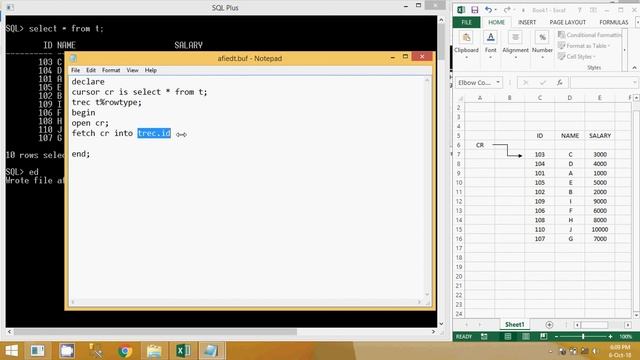Click the 'end;' line in Notepad
Image resolution: width=640 pixels, height=360 pixels.
pyautogui.click(x=81, y=154)
